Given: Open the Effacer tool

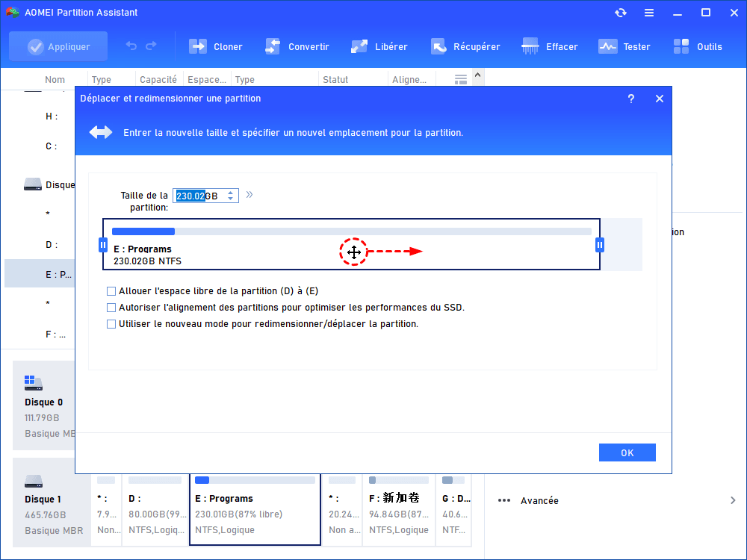Looking at the screenshot, I should point(550,46).
